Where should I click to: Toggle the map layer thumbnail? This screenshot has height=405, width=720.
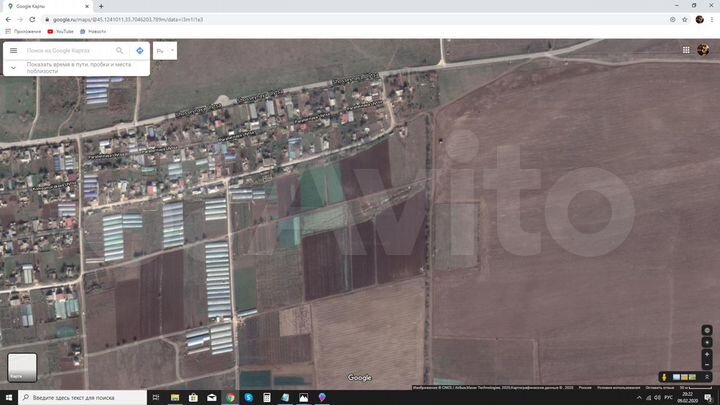click(22, 367)
